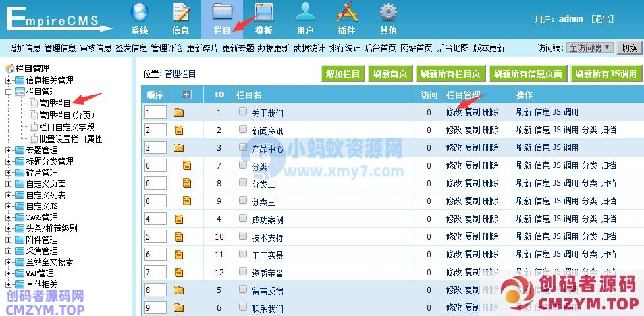
Task: Open the 主访问端 dropdown
Action: [590, 48]
